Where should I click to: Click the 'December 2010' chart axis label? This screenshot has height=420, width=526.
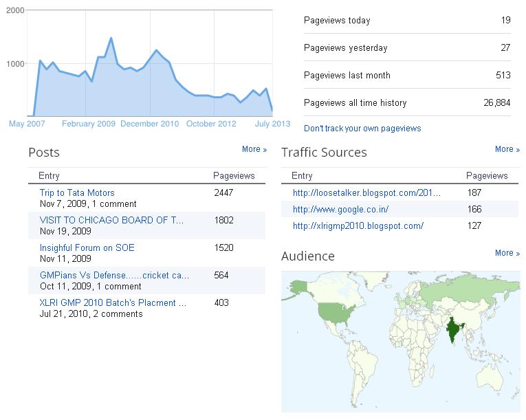(150, 124)
